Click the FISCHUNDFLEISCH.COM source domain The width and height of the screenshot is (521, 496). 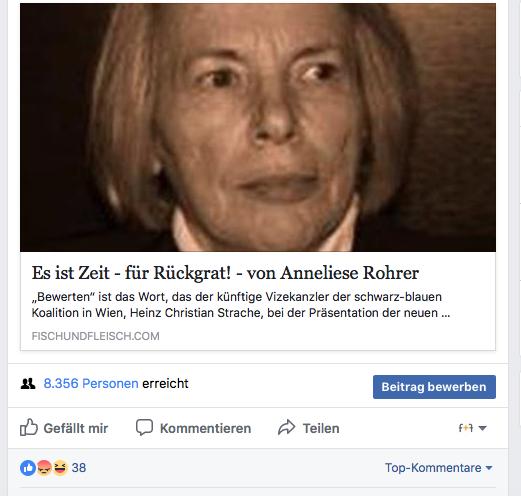(x=95, y=336)
